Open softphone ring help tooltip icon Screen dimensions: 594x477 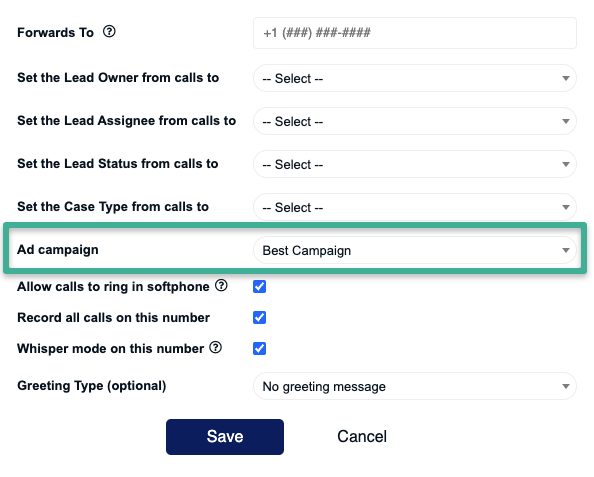click(221, 285)
